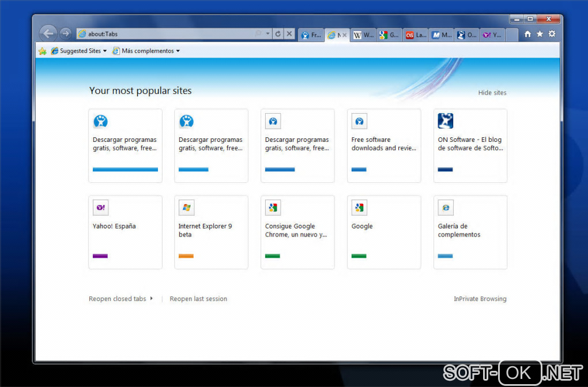
Task: Open the Home page icon
Action: 527,34
